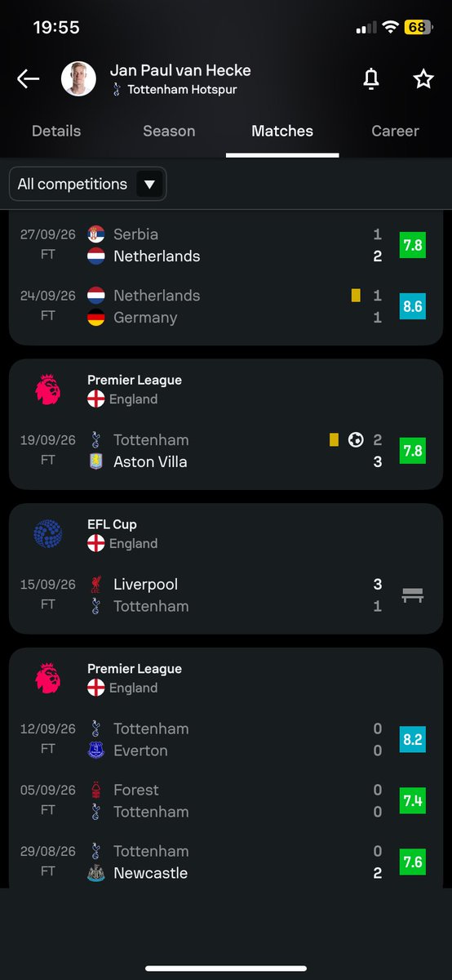This screenshot has height=980, width=452.
Task: Open the Tottenham Hotspur team link
Action: [175, 90]
